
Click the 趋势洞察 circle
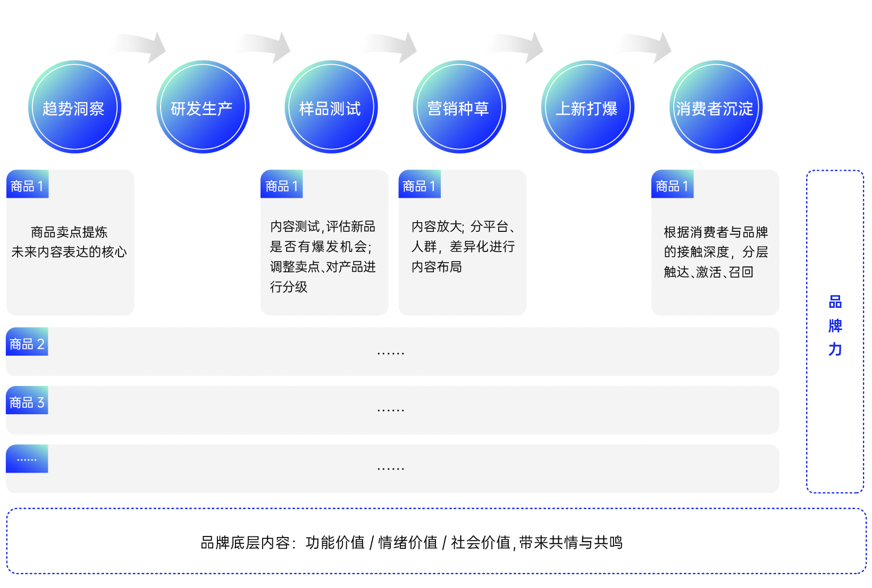(x=74, y=107)
